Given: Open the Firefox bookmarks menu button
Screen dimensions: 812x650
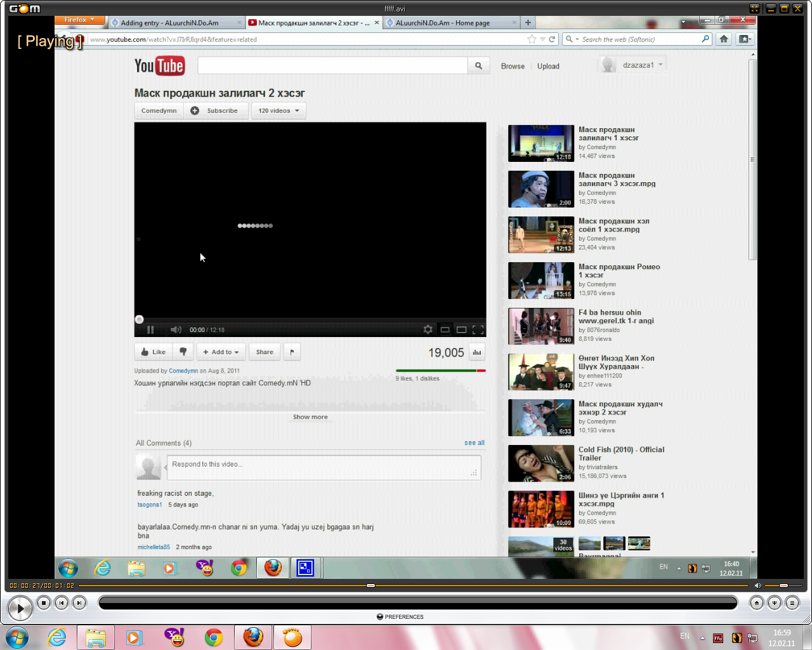Looking at the screenshot, I should [745, 39].
